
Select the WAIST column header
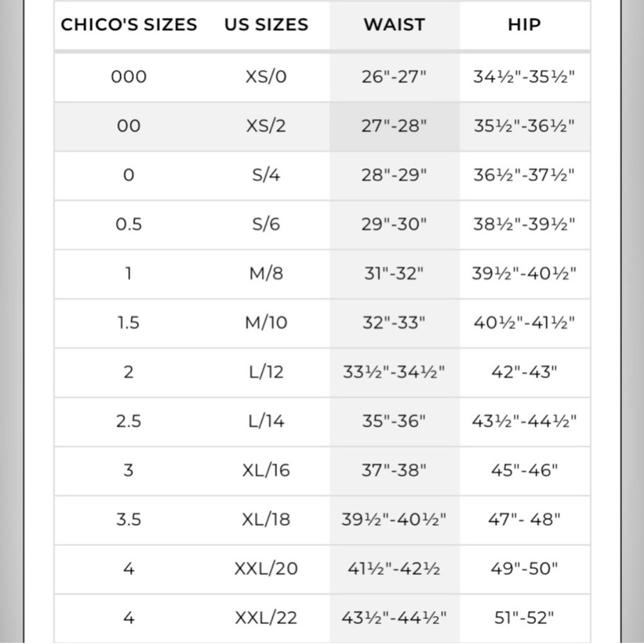point(394,25)
